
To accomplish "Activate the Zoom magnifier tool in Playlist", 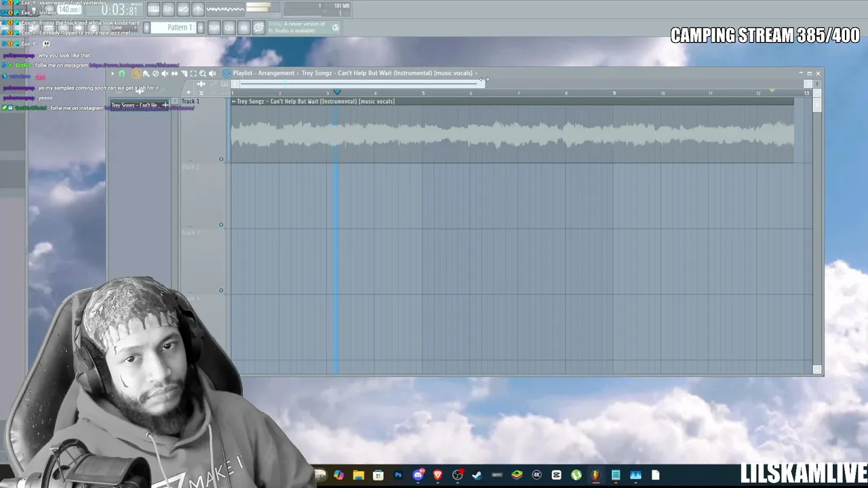I will (203, 73).
